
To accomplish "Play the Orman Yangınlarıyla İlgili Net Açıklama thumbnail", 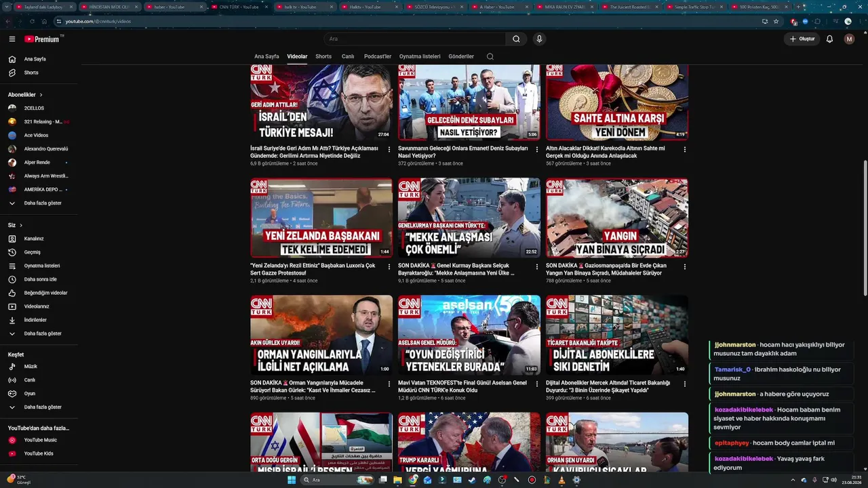I will click(x=321, y=335).
